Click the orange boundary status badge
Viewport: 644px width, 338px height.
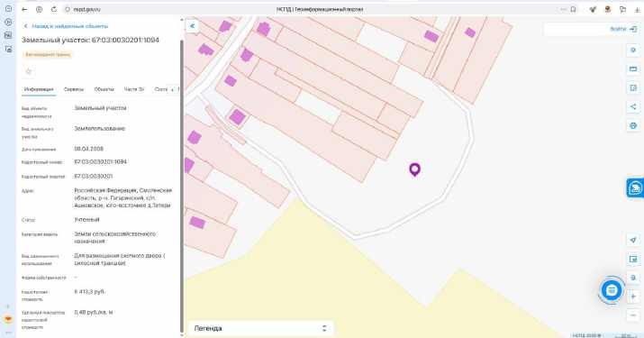pos(48,54)
